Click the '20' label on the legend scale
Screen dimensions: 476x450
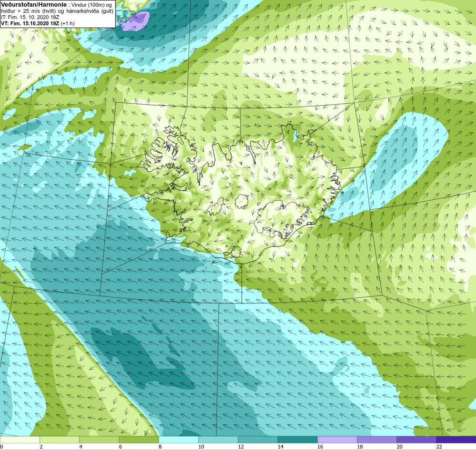point(399,447)
